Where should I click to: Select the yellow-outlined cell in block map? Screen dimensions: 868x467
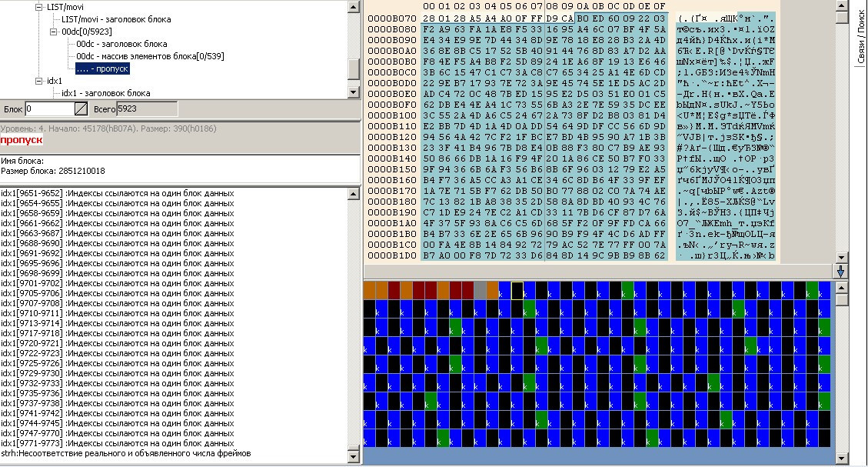(x=517, y=290)
